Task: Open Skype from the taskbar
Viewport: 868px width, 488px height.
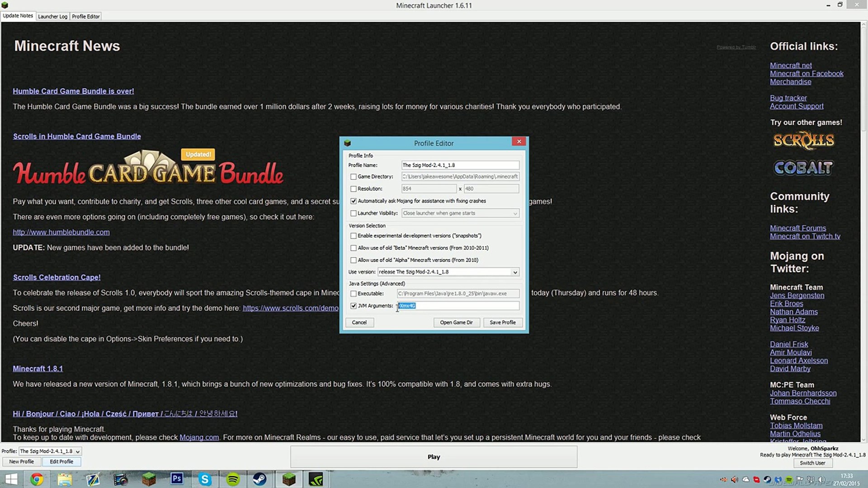Action: tap(205, 479)
